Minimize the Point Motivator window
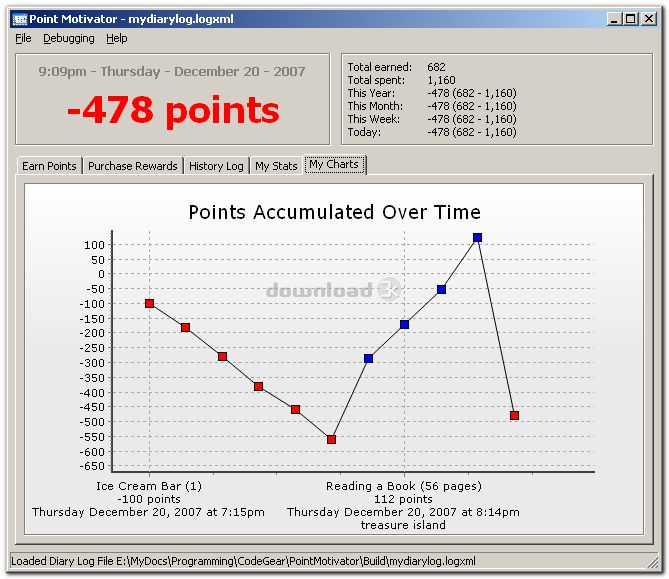The width and height of the screenshot is (669, 579). pyautogui.click(x=612, y=19)
